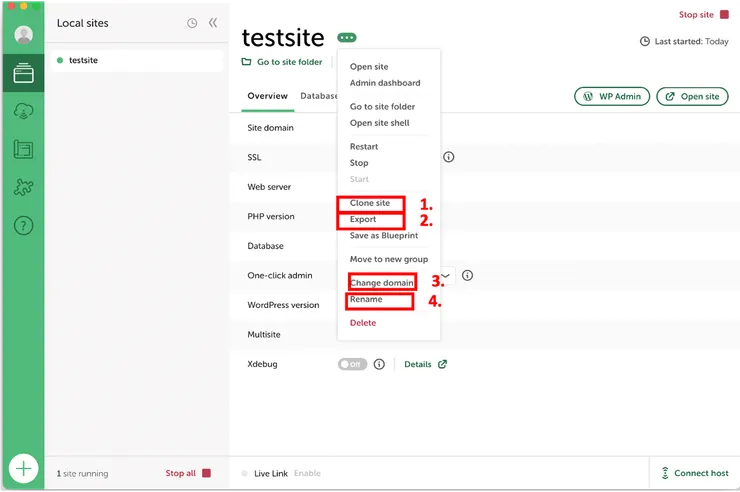740x492 pixels.
Task: Choose Open site from menu
Action: [x=369, y=67]
